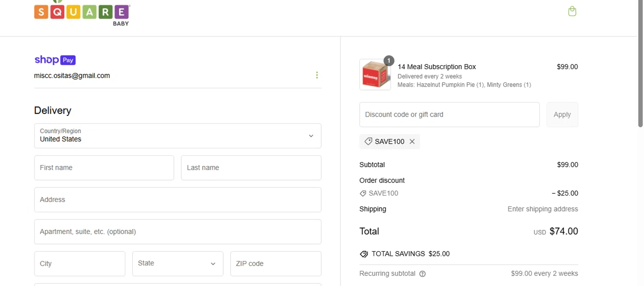Click into the Address field
Viewport: 644px width, 286px height.
tap(178, 200)
